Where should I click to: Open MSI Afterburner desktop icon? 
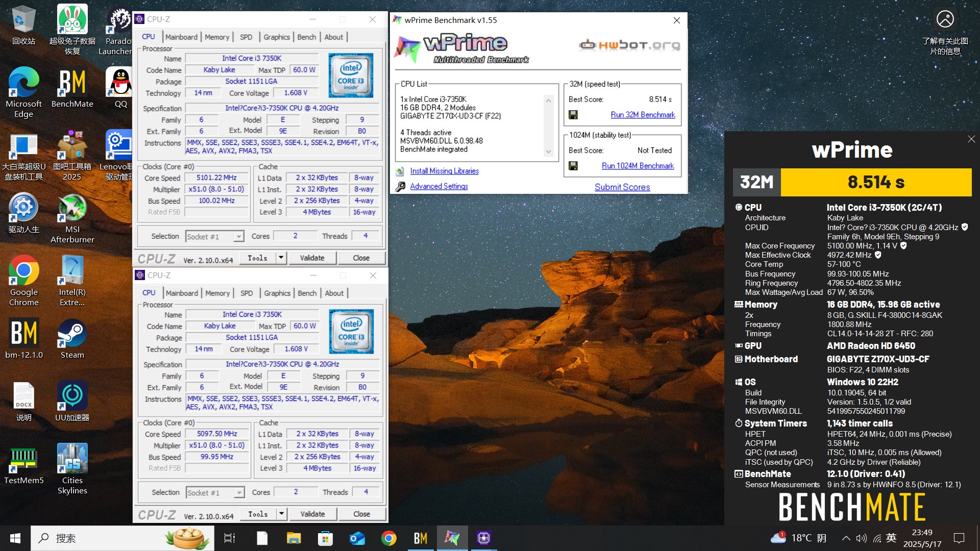(x=72, y=219)
